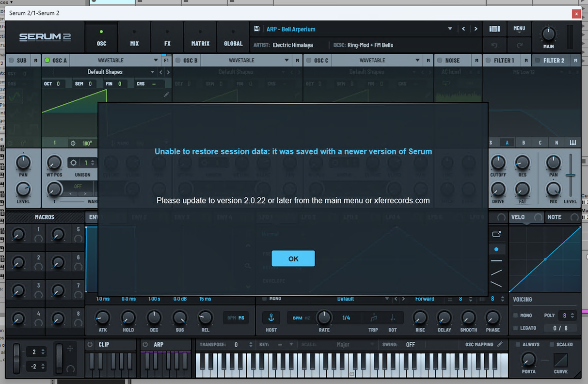The width and height of the screenshot is (588, 384).
Task: Select the falling line LFO shape
Action: 496,284
